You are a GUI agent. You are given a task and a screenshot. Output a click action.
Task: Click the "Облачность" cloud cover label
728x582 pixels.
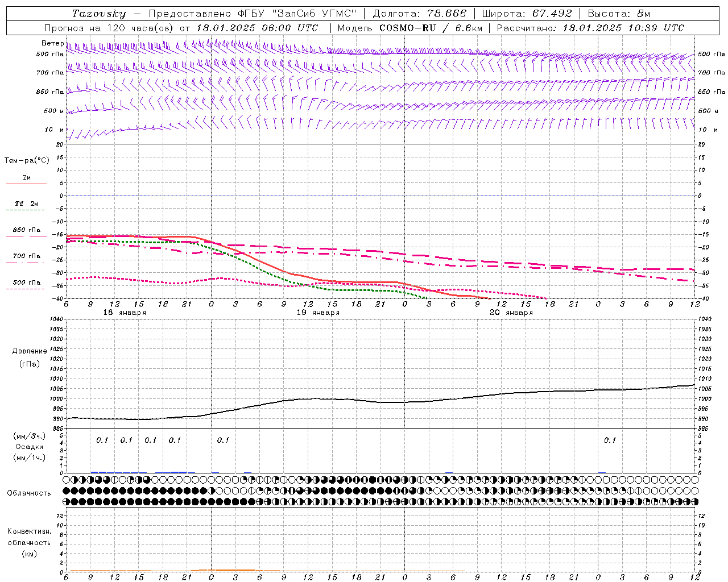(29, 493)
